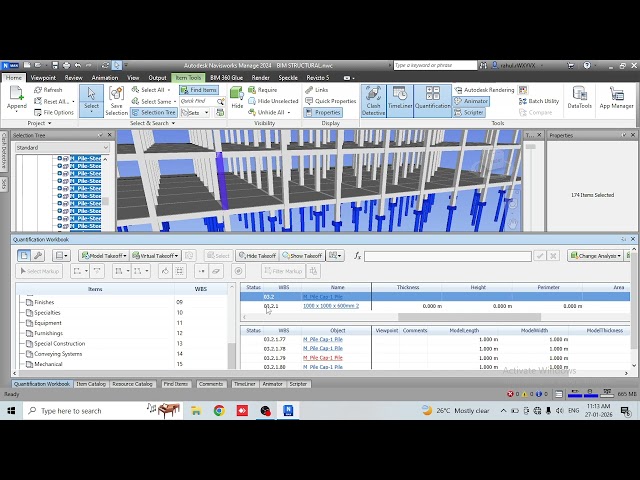Switch to the Resource Catalog tab
The image size is (640, 480).
pyautogui.click(x=132, y=384)
